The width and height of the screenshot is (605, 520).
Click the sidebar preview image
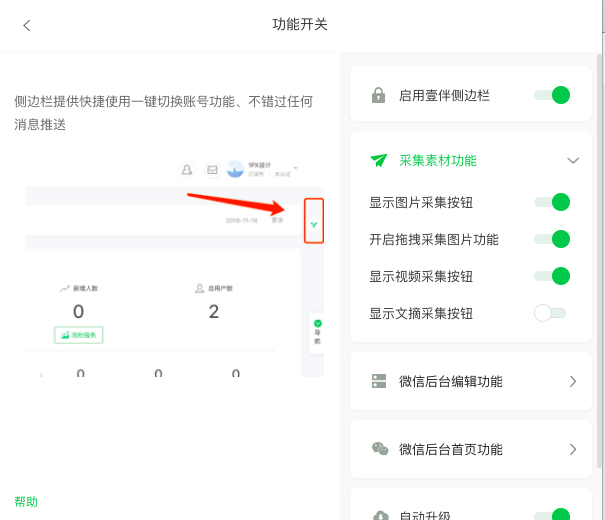point(174,266)
